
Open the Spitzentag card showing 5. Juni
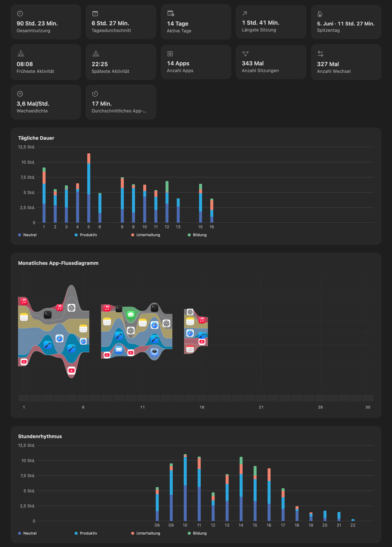[346, 22]
